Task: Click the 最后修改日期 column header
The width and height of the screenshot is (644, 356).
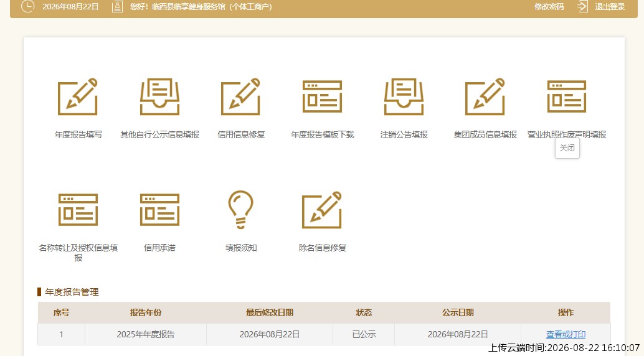Action: [x=270, y=312]
